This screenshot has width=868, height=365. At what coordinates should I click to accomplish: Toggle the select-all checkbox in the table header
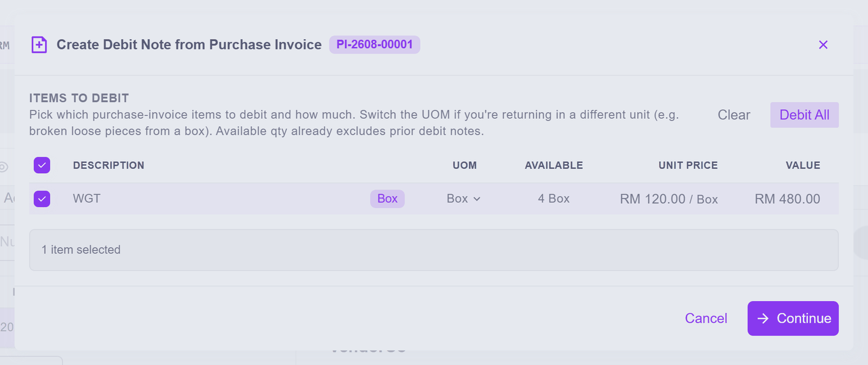(42, 165)
